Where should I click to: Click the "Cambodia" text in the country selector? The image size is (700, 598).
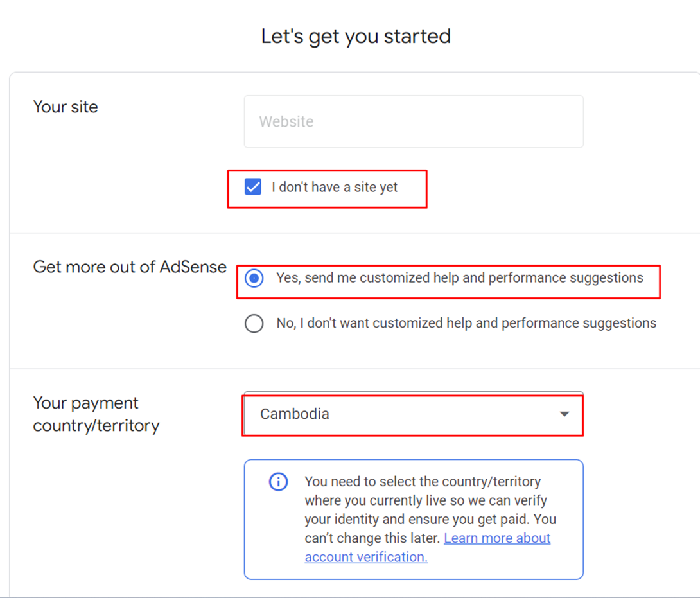[x=295, y=414]
